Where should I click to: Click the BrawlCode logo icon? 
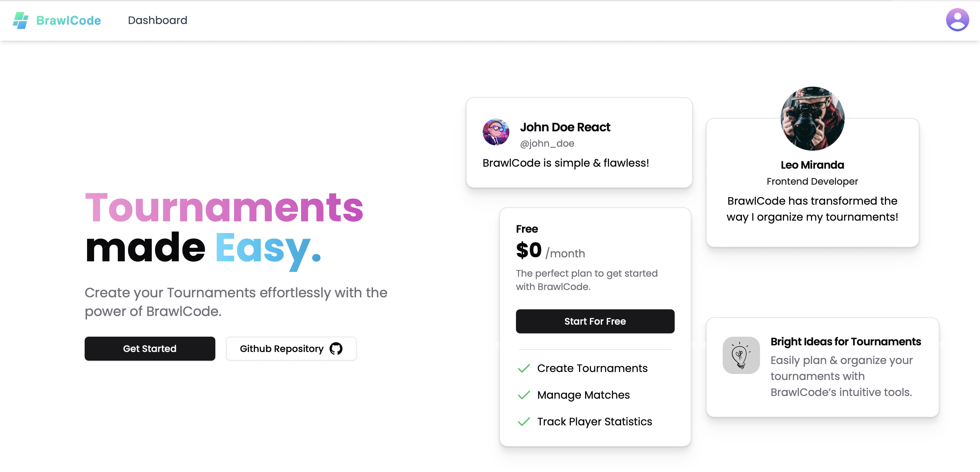pyautogui.click(x=21, y=20)
